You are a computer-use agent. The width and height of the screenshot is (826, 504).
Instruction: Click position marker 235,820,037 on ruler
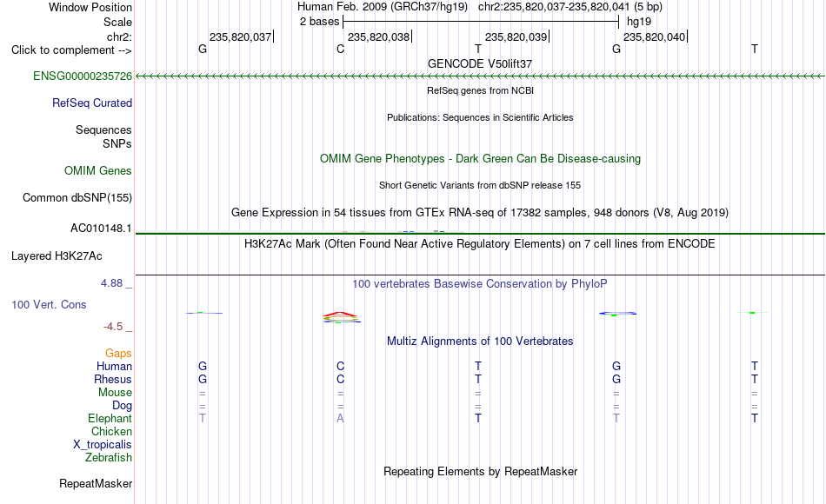[x=241, y=36]
